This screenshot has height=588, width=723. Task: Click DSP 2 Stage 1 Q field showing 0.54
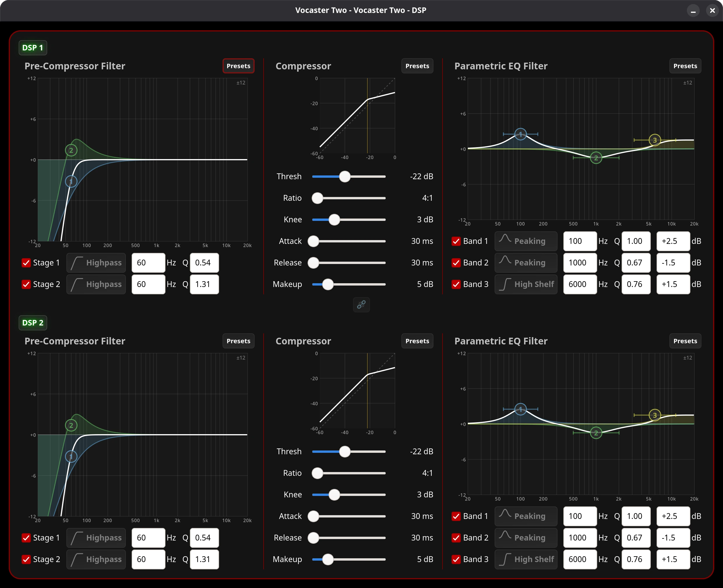204,538
